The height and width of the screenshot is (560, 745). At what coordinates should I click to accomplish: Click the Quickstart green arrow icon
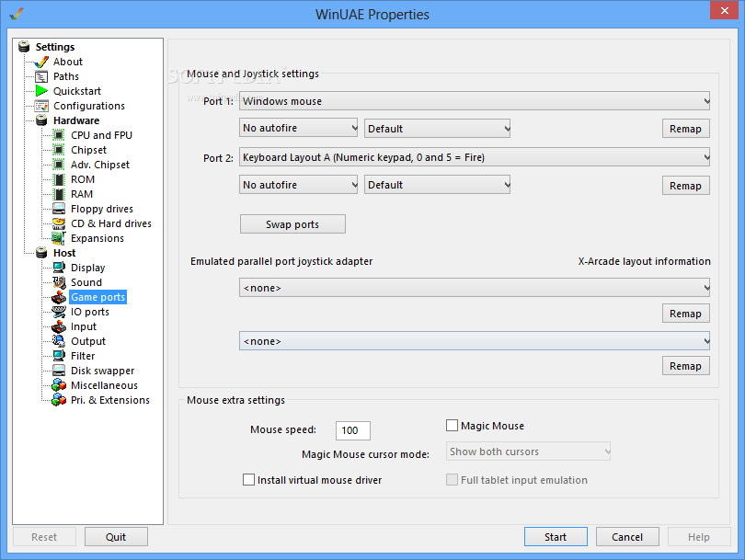coord(41,91)
